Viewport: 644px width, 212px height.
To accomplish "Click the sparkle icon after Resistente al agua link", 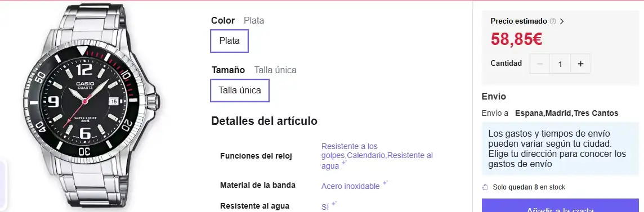I will click(344, 163).
